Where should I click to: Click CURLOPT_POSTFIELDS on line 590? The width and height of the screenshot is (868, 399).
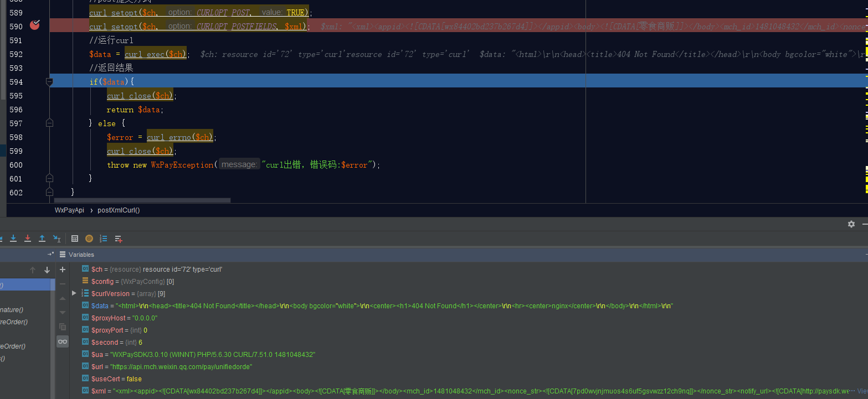pyautogui.click(x=238, y=27)
